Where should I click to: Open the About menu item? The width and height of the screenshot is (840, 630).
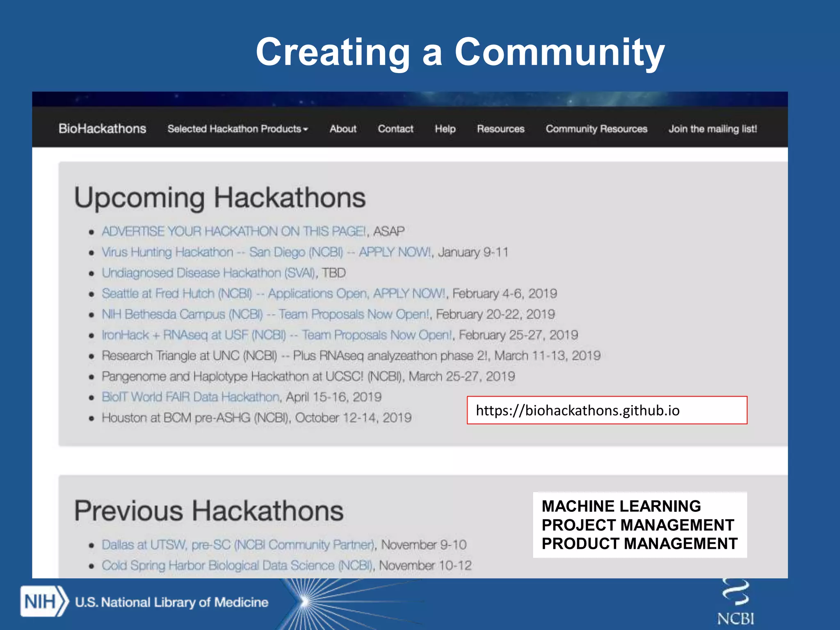click(x=343, y=129)
